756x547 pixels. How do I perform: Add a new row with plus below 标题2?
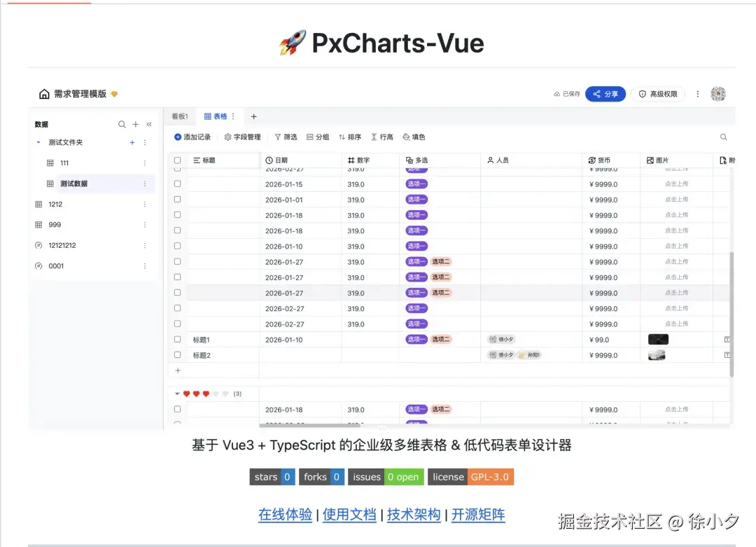pos(178,371)
